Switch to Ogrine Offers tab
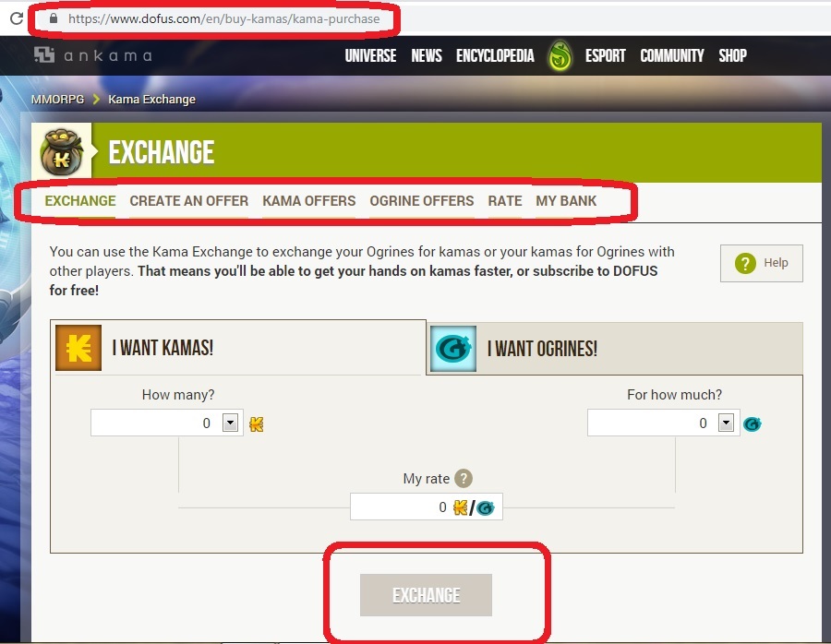The image size is (831, 644). point(422,201)
